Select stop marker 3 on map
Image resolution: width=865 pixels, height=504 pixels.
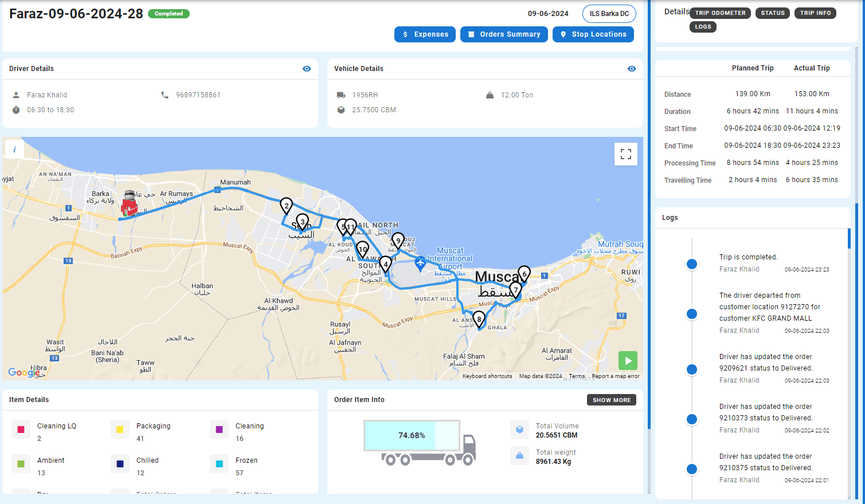click(302, 221)
